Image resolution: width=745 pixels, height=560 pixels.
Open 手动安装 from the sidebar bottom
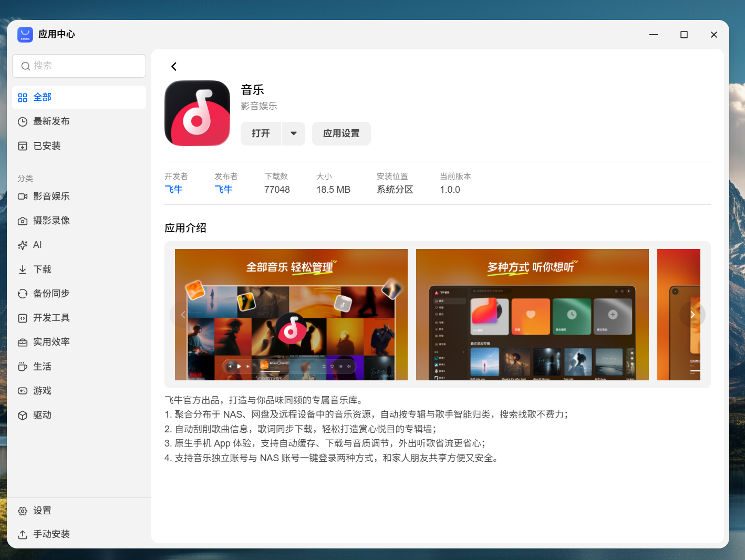79,534
